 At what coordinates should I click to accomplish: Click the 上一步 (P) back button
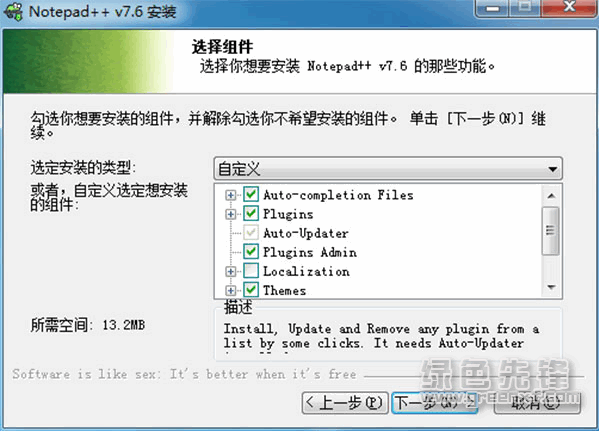tap(345, 403)
